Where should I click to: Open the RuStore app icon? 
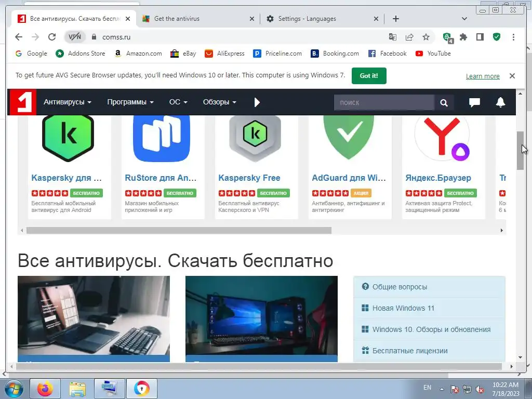pos(162,138)
